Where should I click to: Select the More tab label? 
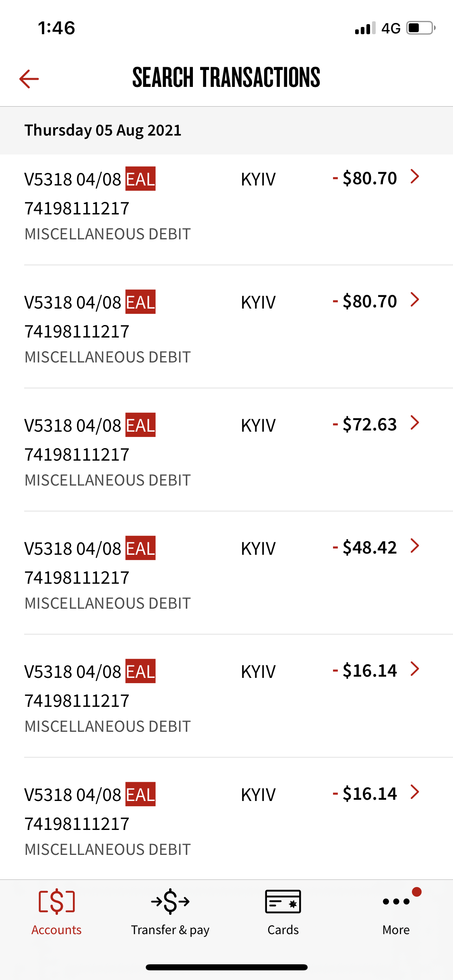(396, 930)
